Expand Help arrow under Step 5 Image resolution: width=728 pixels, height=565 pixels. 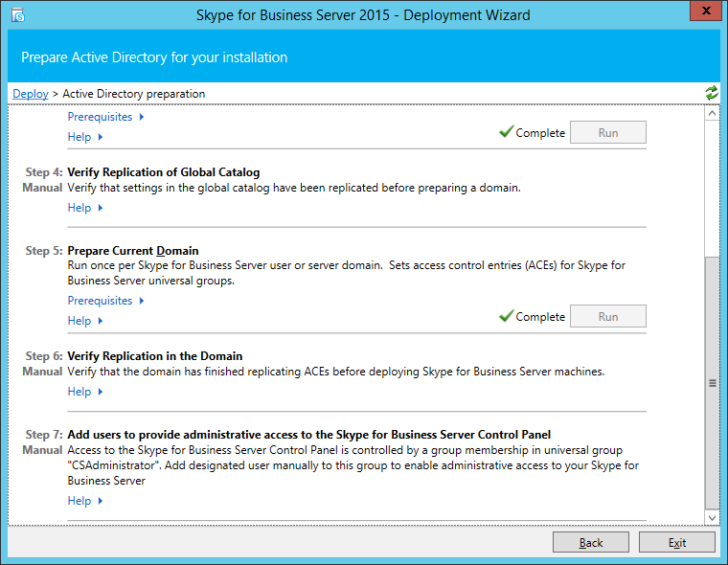tap(101, 321)
